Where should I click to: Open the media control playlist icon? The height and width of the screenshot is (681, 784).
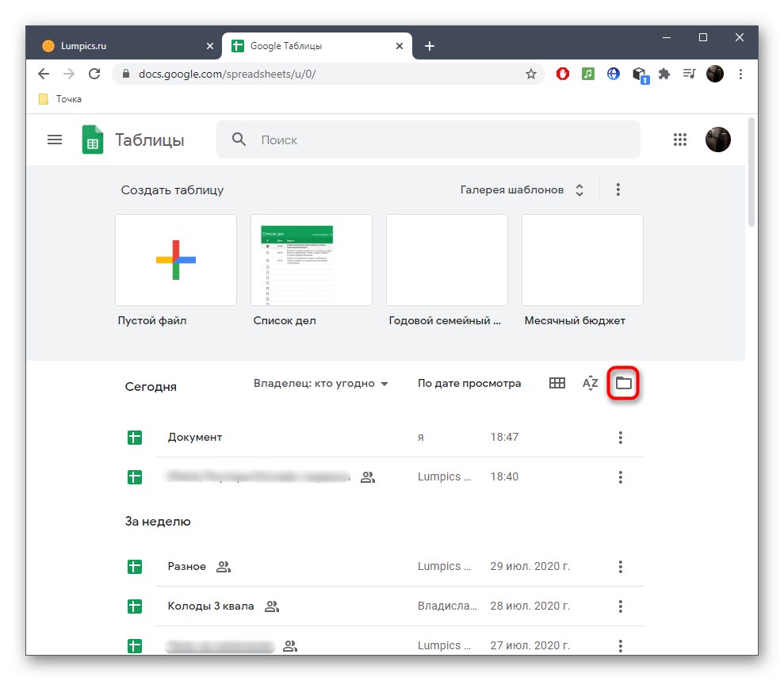click(x=689, y=74)
